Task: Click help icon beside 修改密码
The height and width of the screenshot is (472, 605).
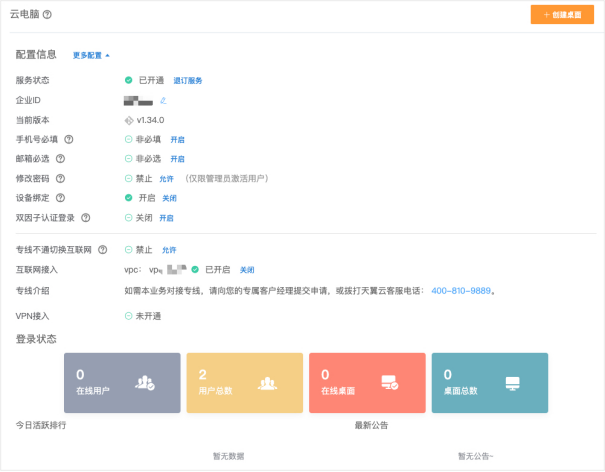Action: [x=61, y=178]
